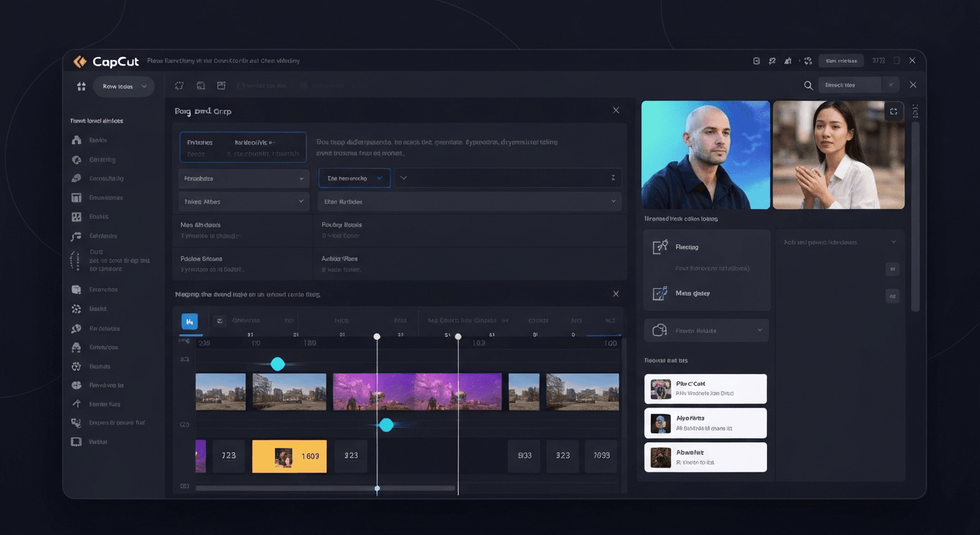Click the camera icon in the top toolbar
Image resolution: width=980 pixels, height=535 pixels.
[x=201, y=85]
